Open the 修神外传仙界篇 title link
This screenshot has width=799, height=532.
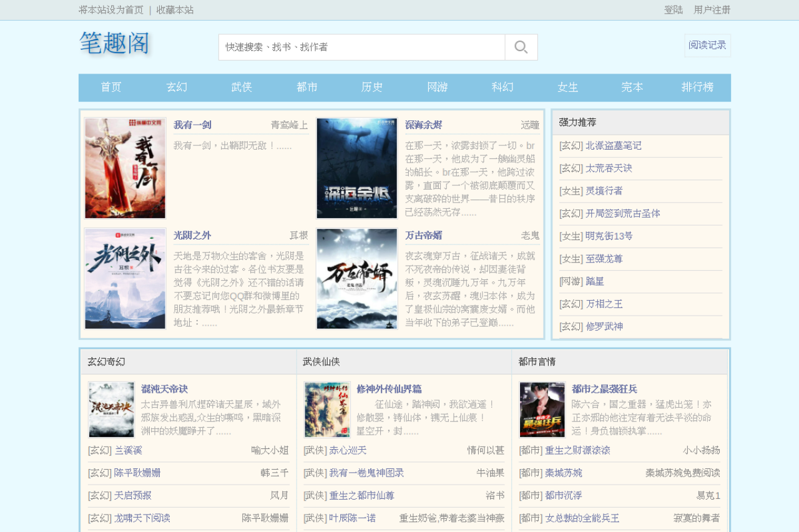389,389
